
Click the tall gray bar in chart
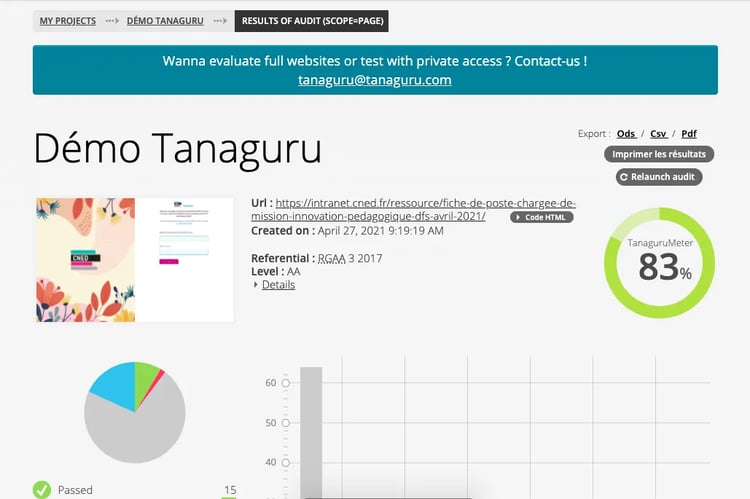click(311, 430)
